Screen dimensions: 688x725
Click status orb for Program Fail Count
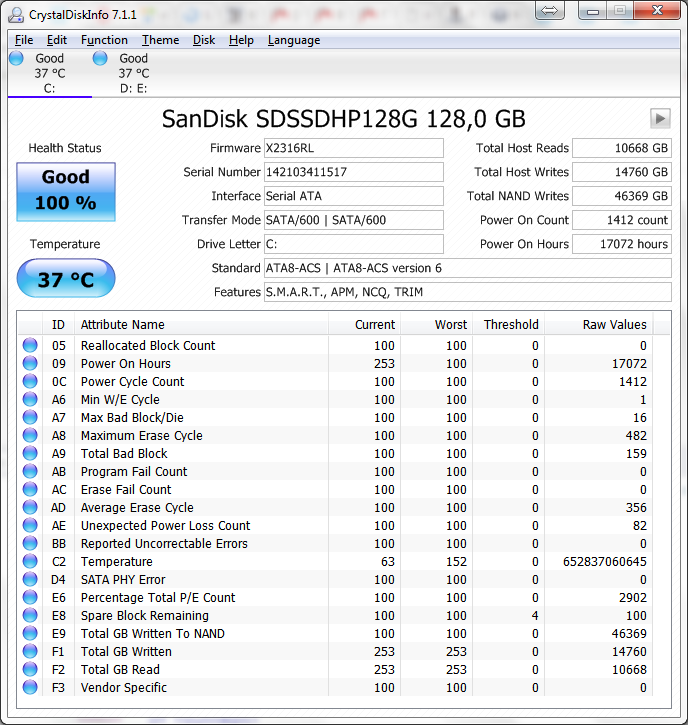30,472
